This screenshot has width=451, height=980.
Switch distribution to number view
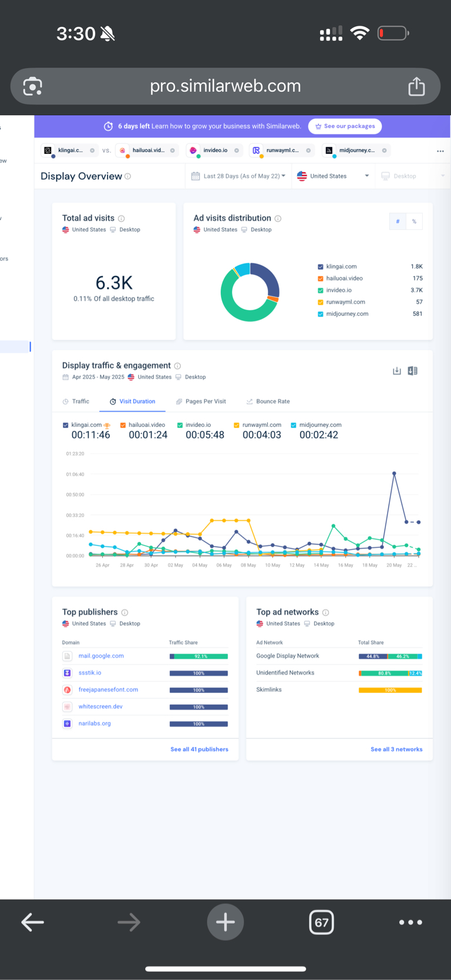click(x=398, y=221)
